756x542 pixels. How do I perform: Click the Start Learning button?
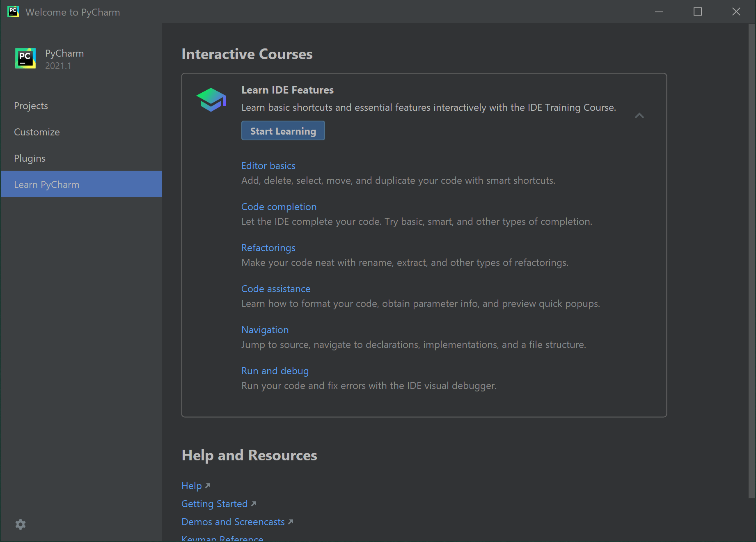point(283,130)
